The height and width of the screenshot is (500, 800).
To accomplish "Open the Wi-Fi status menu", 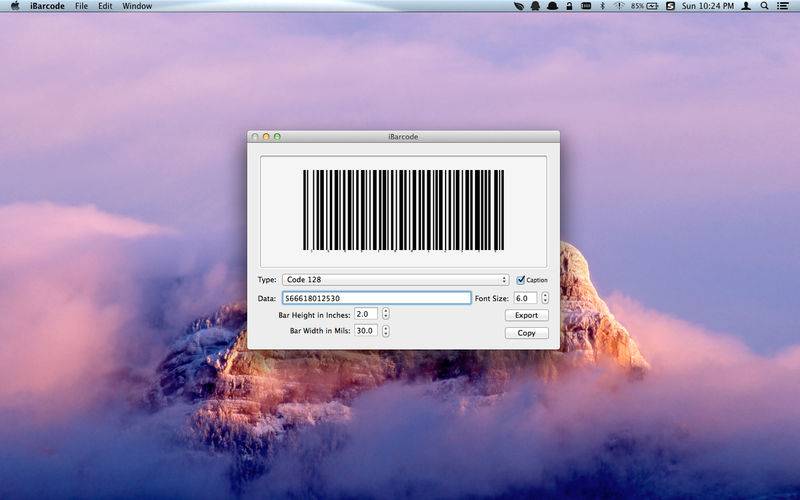I will [618, 6].
